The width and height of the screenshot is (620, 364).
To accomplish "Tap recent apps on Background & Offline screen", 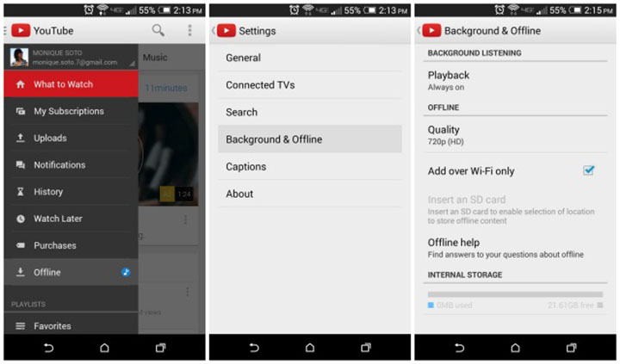I will point(572,348).
